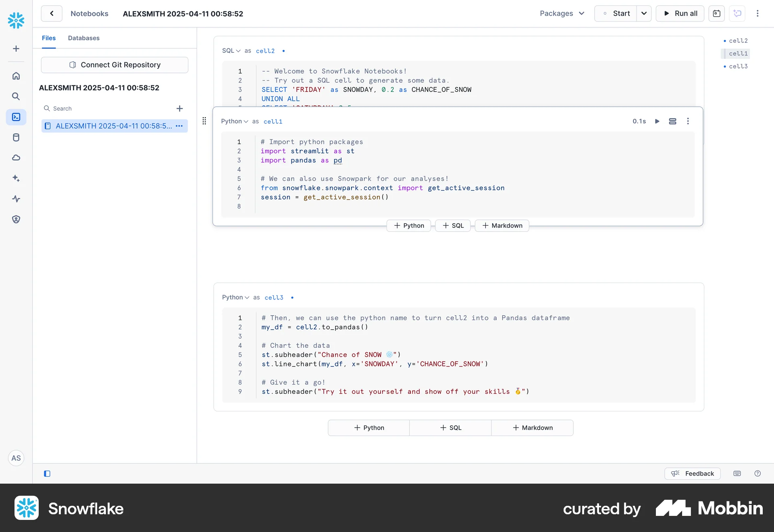Open cell1 options three-dot menu
This screenshot has width=774, height=532.
[x=688, y=121]
